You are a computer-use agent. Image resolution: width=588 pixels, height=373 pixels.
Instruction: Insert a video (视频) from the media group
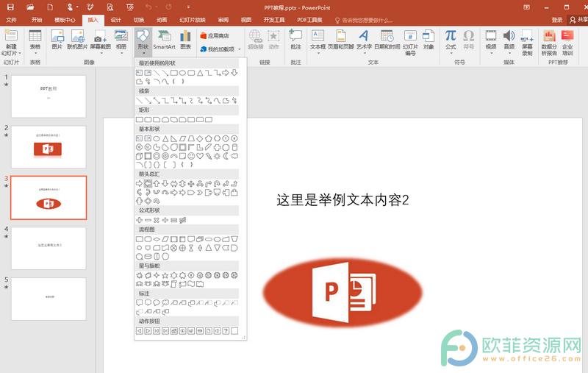click(x=491, y=42)
